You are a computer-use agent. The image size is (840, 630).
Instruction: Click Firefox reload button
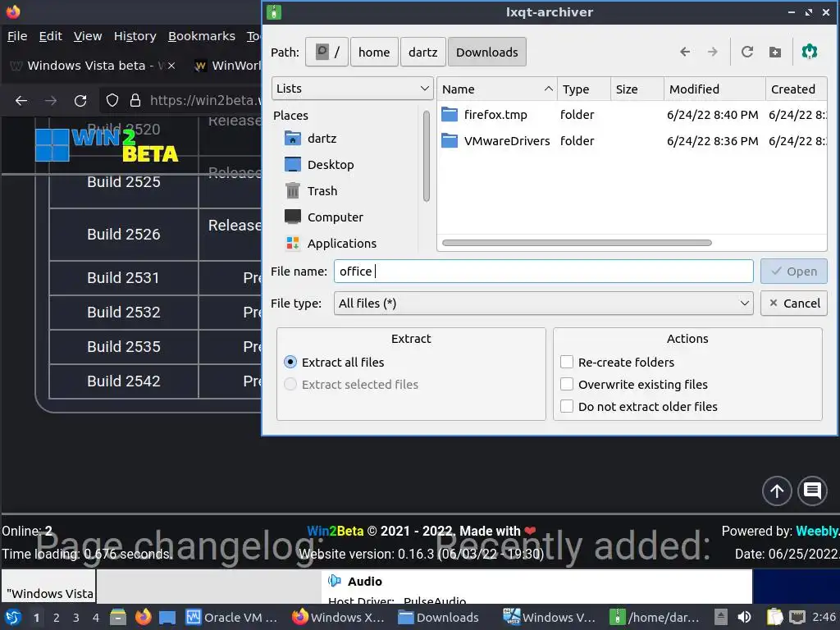pos(80,100)
